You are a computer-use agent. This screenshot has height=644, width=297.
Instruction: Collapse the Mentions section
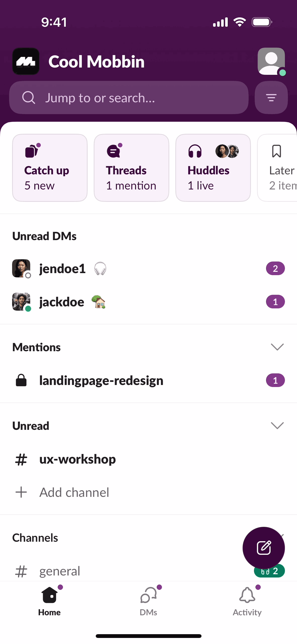(x=277, y=347)
